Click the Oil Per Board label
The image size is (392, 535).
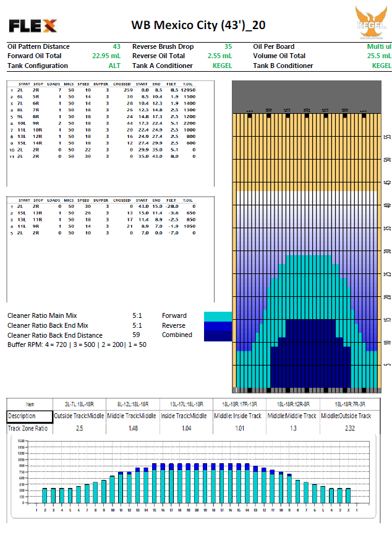point(274,46)
